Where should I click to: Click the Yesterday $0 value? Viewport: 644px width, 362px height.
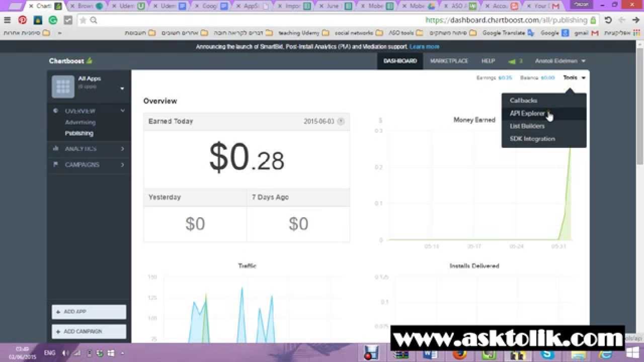tap(195, 224)
